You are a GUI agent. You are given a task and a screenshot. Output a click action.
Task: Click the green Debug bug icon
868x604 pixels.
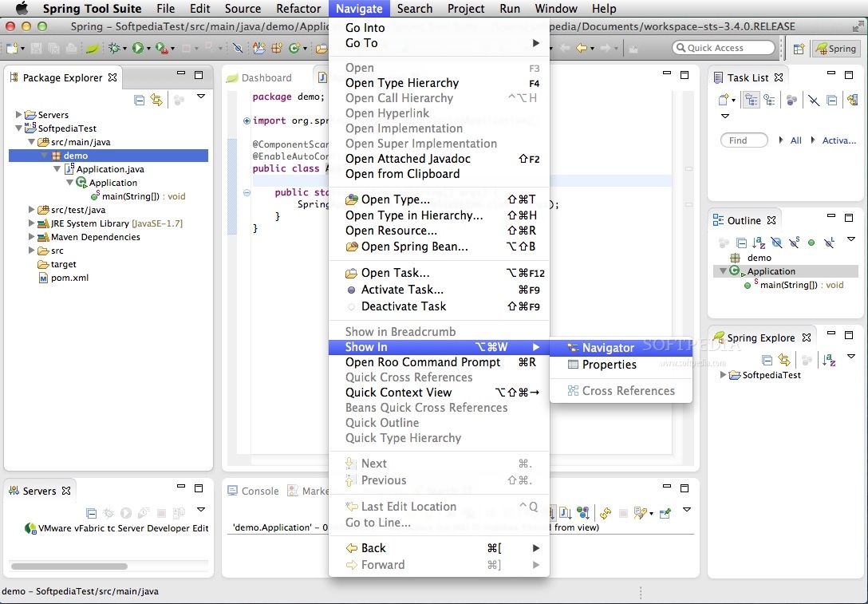pyautogui.click(x=114, y=48)
